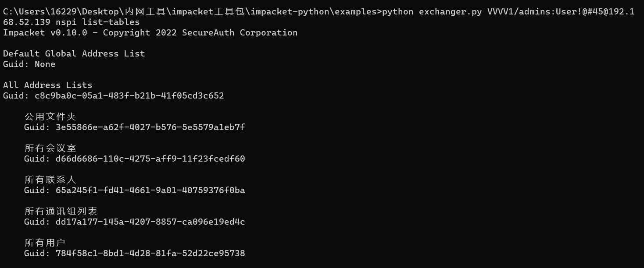Click the 公用文件夹 table name
The image size is (644, 268).
click(x=50, y=117)
